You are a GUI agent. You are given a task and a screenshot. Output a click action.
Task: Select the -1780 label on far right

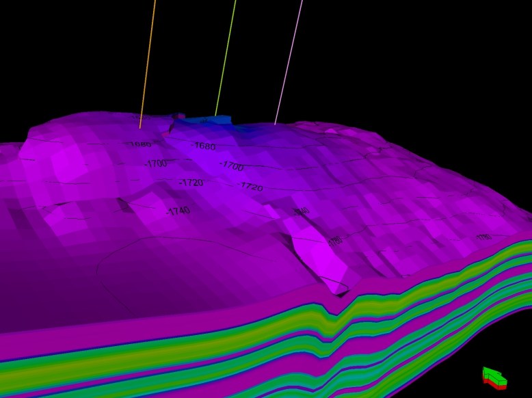click(483, 237)
